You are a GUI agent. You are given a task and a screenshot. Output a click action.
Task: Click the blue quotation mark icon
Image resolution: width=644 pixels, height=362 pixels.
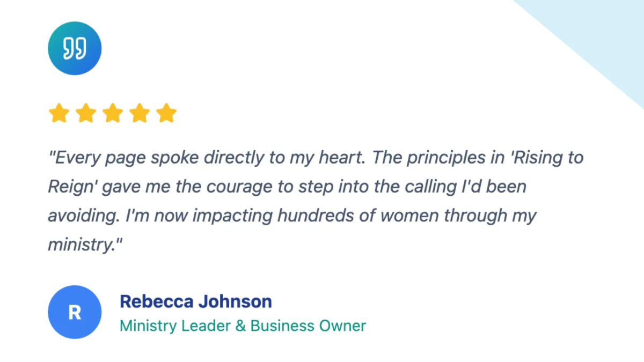75,48
